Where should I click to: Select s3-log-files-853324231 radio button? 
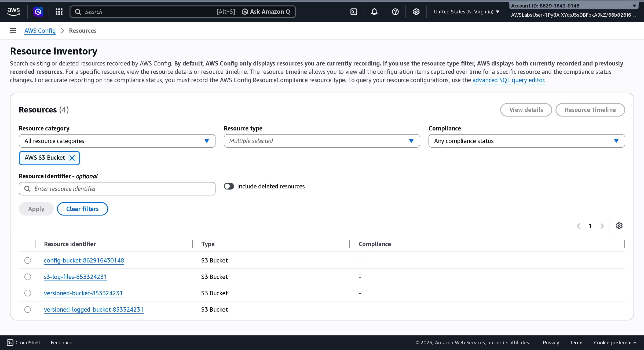(x=28, y=277)
